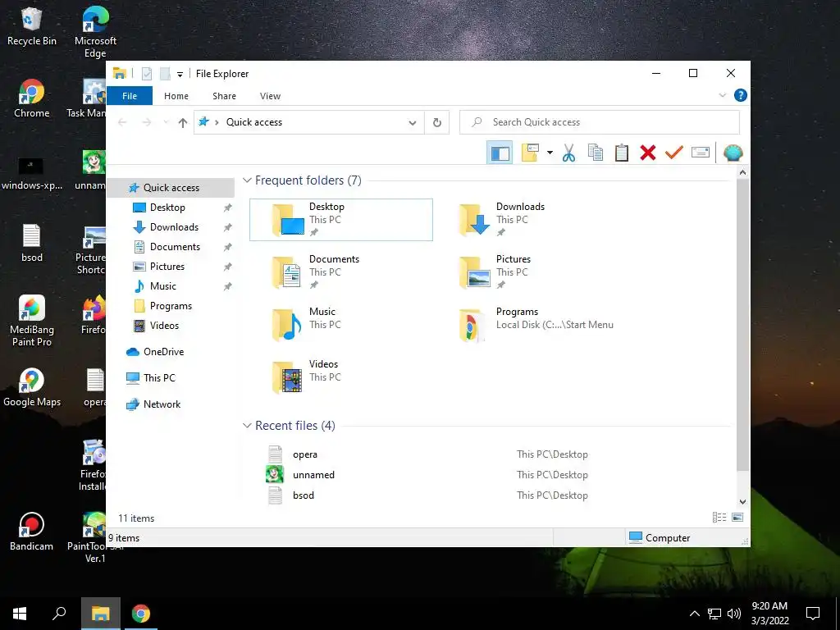This screenshot has height=630, width=840.
Task: Open the Recent locations dropdown arrow
Action: coord(166,123)
